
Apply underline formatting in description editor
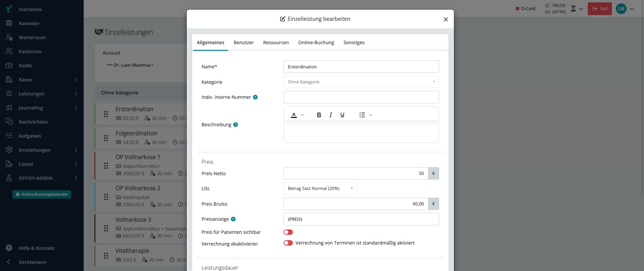[x=342, y=115]
